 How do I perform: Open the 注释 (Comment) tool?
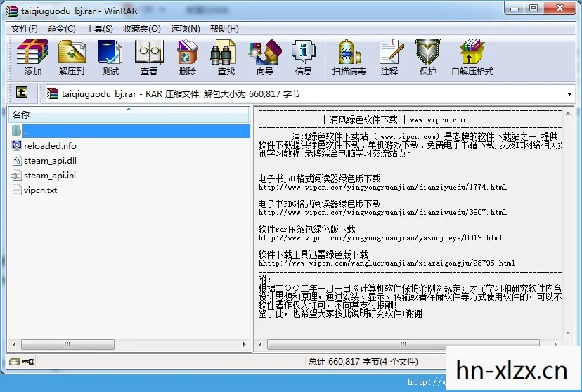tap(389, 58)
